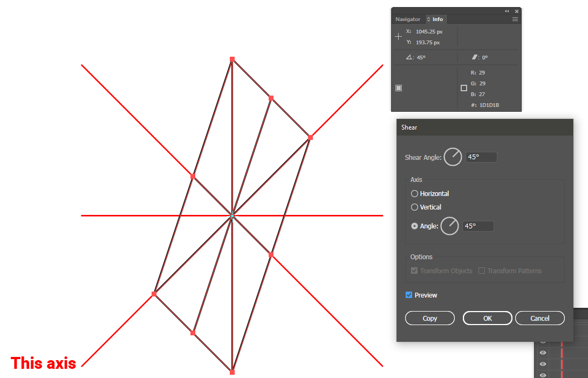Select the Horizontal axis radio button
Viewport: 588px width, 378px height.
click(414, 193)
